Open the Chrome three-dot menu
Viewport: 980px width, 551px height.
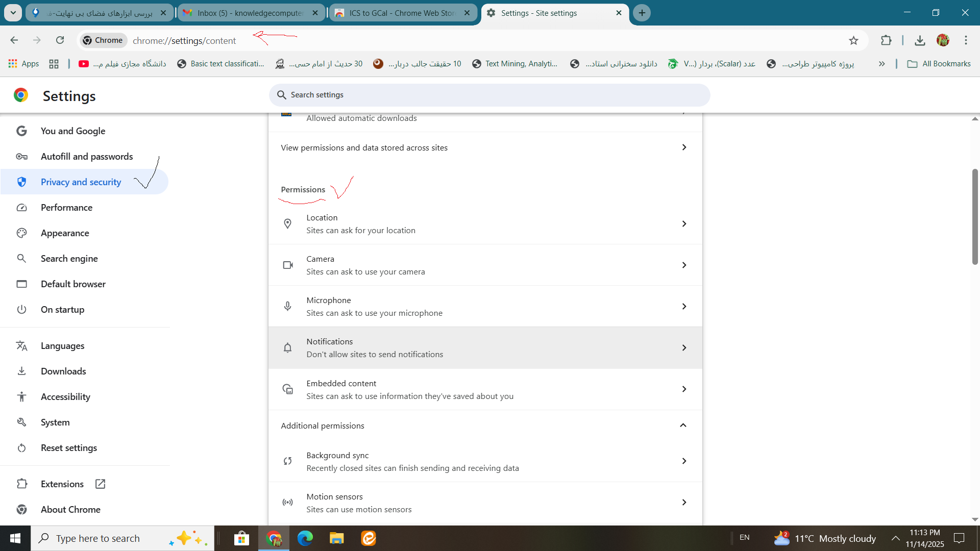[x=966, y=40]
